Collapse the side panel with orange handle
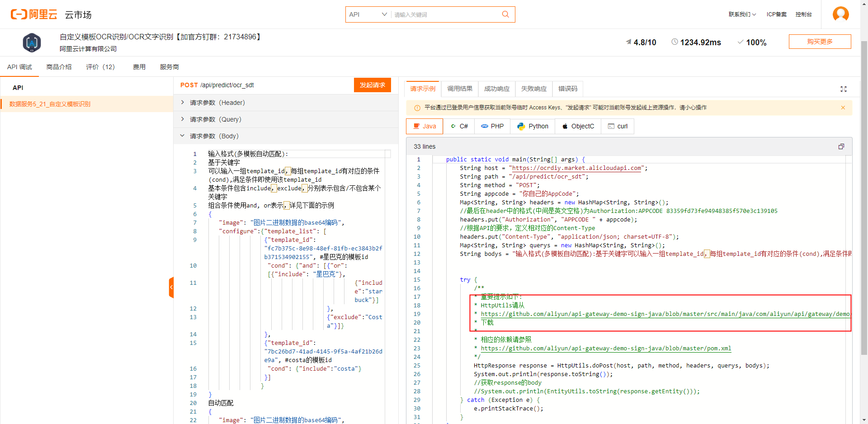This screenshot has width=868, height=424. click(171, 287)
